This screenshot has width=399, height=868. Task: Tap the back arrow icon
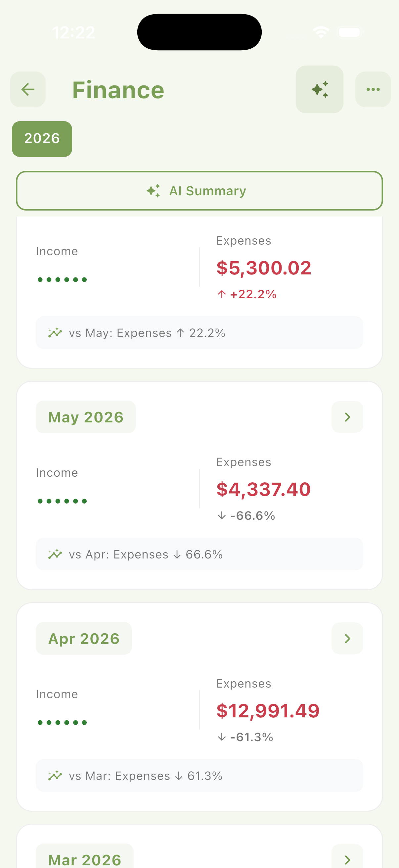(27, 89)
